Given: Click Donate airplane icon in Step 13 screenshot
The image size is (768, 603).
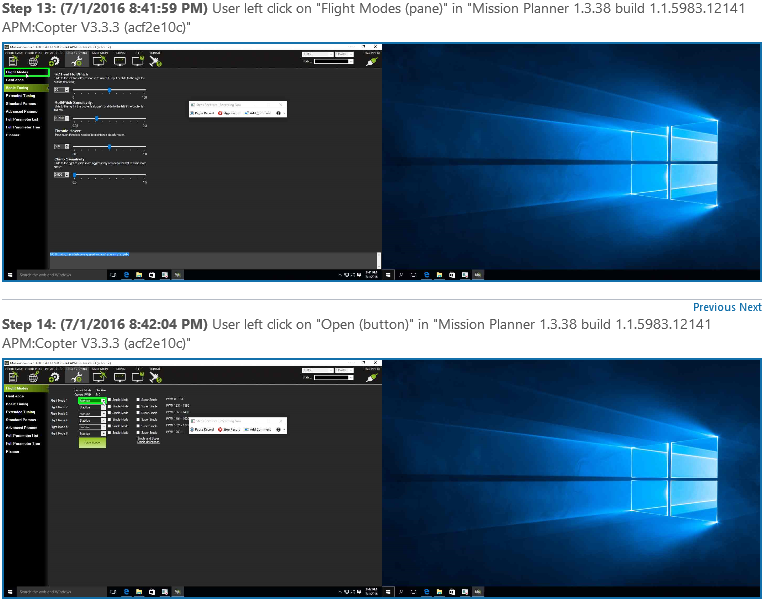Looking at the screenshot, I should pos(156,61).
